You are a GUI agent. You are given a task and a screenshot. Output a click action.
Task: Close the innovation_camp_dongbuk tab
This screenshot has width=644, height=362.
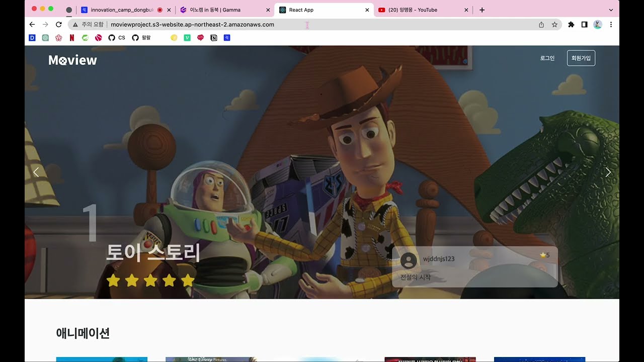(x=169, y=10)
